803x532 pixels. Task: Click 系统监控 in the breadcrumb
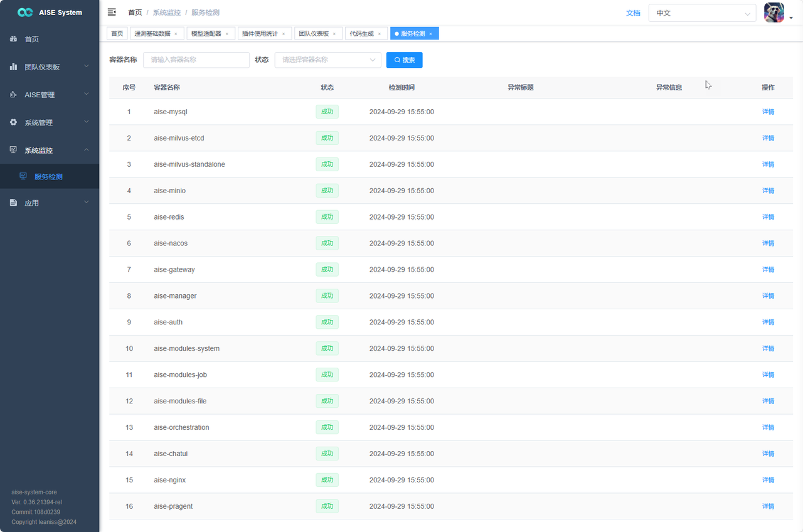pyautogui.click(x=166, y=13)
